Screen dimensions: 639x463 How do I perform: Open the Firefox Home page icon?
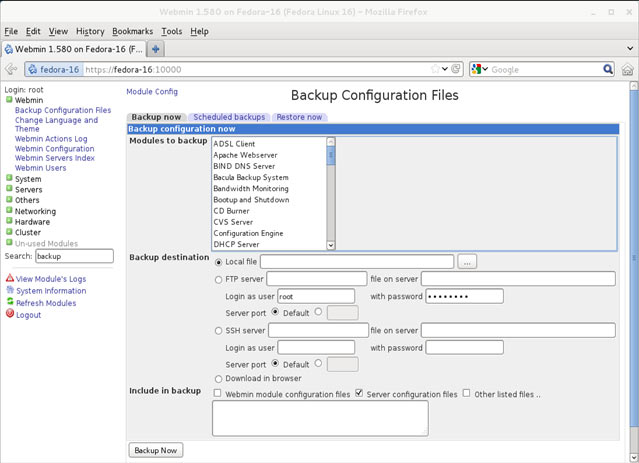pos(628,69)
